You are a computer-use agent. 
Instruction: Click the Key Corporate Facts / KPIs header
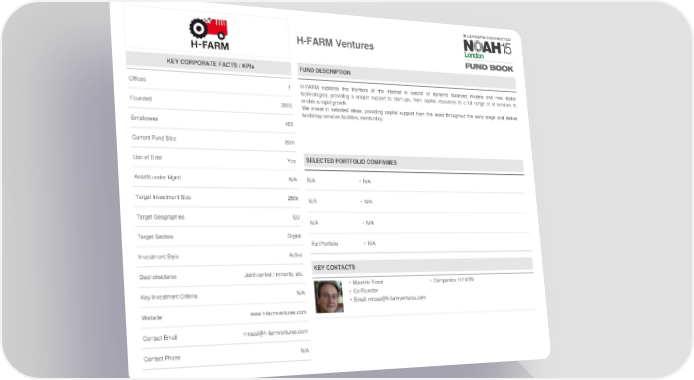[209, 64]
